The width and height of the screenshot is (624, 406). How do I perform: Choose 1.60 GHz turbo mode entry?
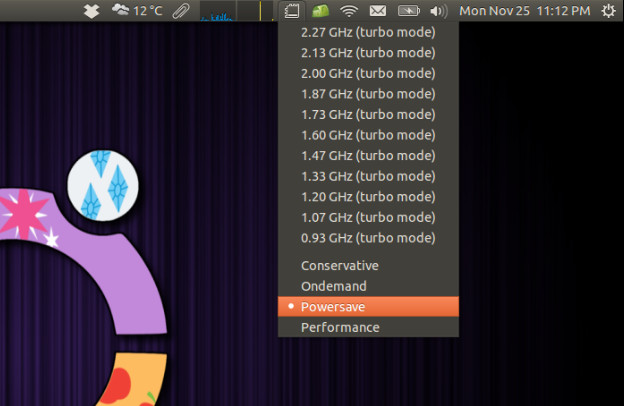click(x=367, y=135)
